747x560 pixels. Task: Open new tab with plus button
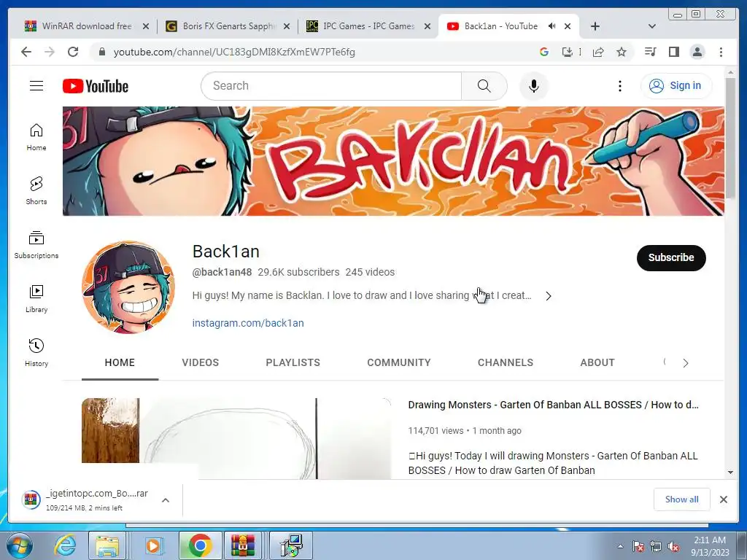click(x=595, y=26)
